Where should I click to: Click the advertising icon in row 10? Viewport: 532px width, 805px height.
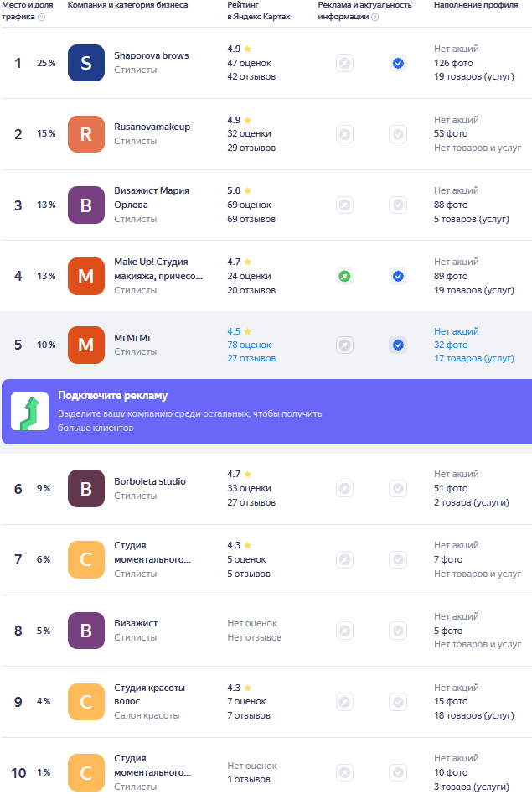tap(344, 772)
